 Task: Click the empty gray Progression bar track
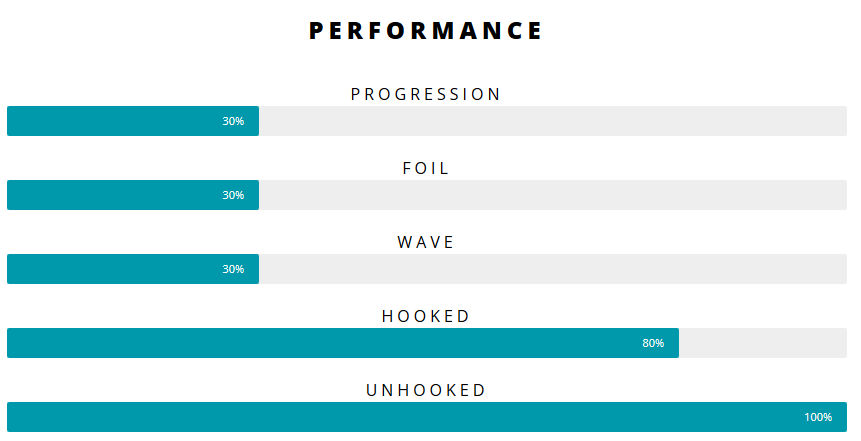pos(552,121)
